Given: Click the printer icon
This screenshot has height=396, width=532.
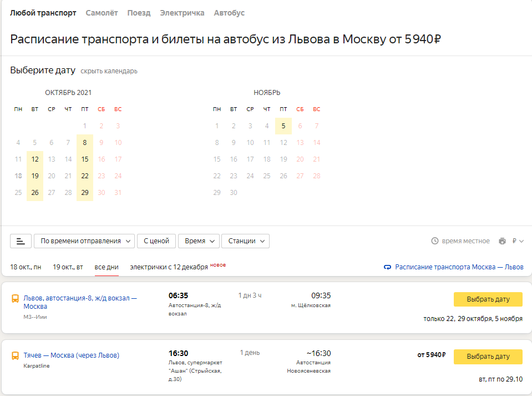Looking at the screenshot, I should tap(502, 241).
